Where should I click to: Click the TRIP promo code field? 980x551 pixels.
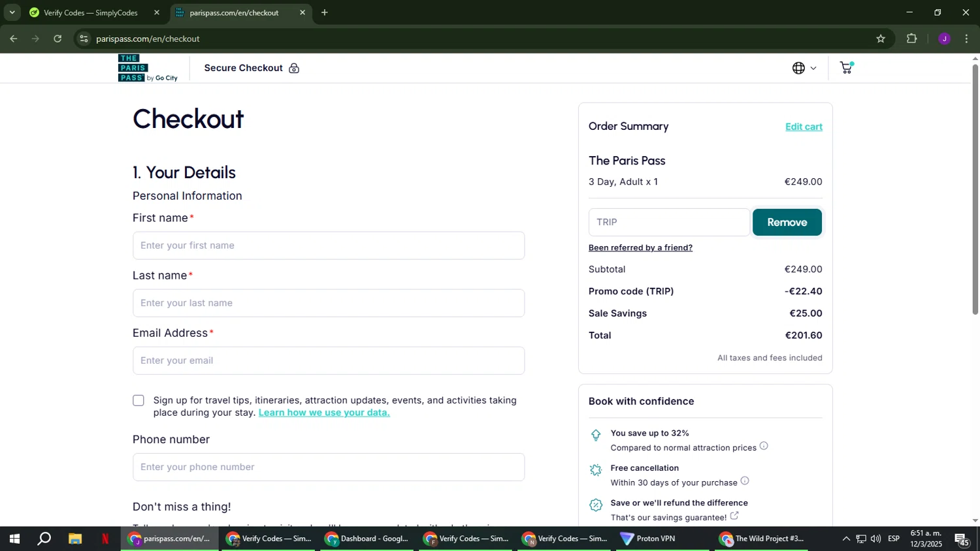669,222
